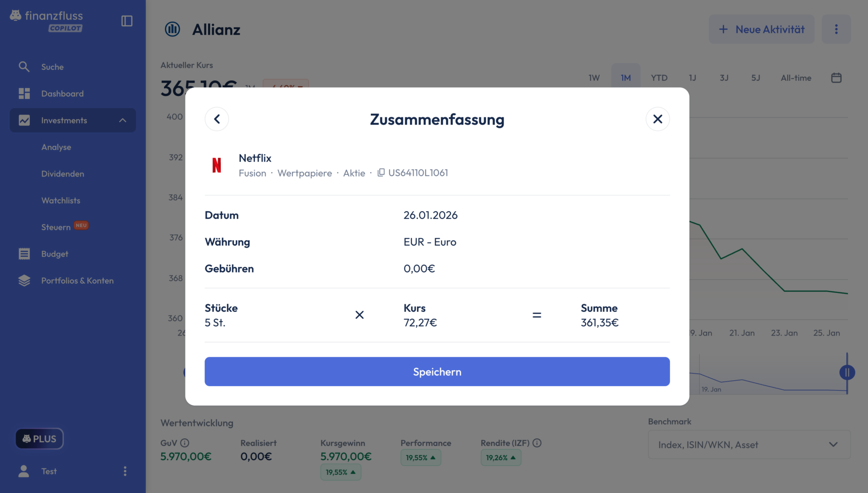Open the three-dot menu beside Neue Aktivität
Screen dimensions: 868x493
point(836,29)
